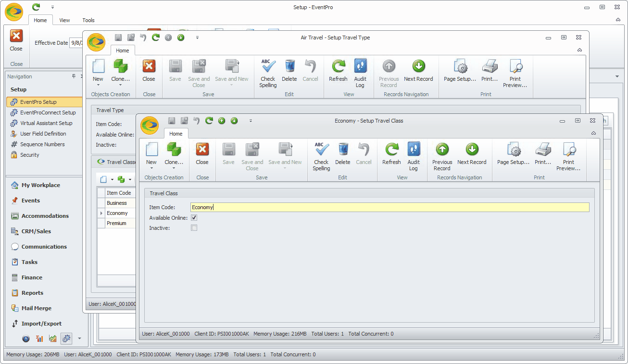This screenshot has height=364, width=628.
Task: Open New dropdown arrow in Travel Class ribbon
Action: coord(151,168)
